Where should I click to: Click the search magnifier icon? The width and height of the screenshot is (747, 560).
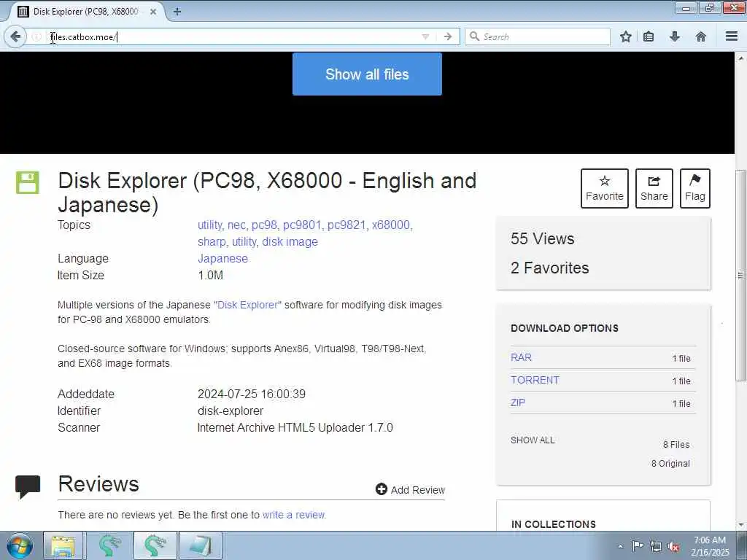[474, 36]
